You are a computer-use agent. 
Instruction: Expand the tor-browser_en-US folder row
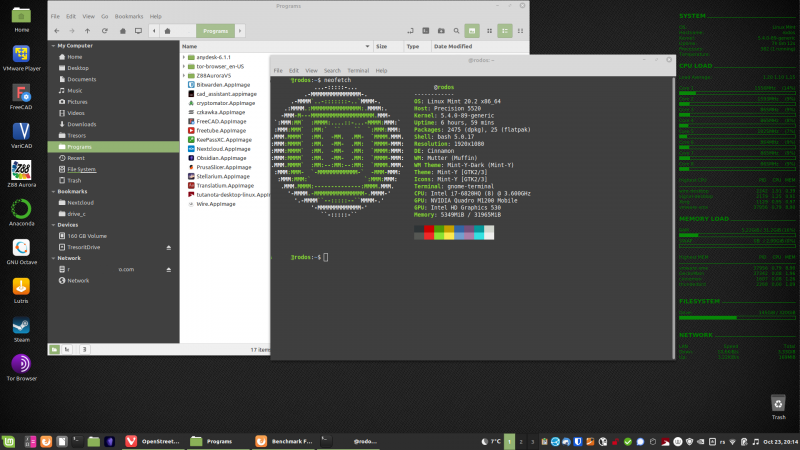tap(184, 66)
